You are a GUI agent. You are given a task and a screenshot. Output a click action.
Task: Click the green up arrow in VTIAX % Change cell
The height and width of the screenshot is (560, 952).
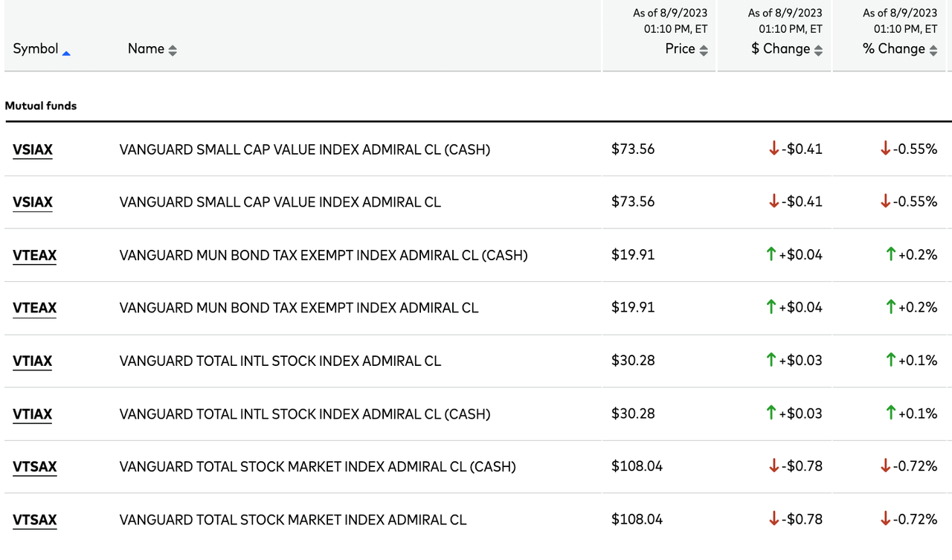click(x=890, y=361)
